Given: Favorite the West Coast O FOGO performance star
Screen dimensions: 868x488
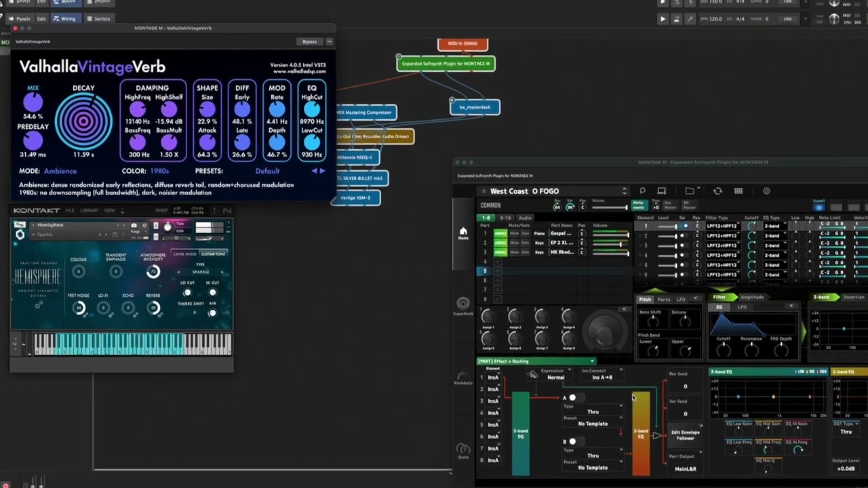Looking at the screenshot, I should pos(484,191).
